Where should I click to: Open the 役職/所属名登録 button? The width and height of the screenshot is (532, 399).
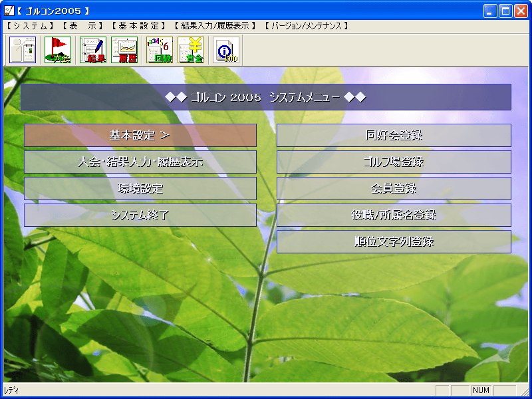[x=394, y=215]
